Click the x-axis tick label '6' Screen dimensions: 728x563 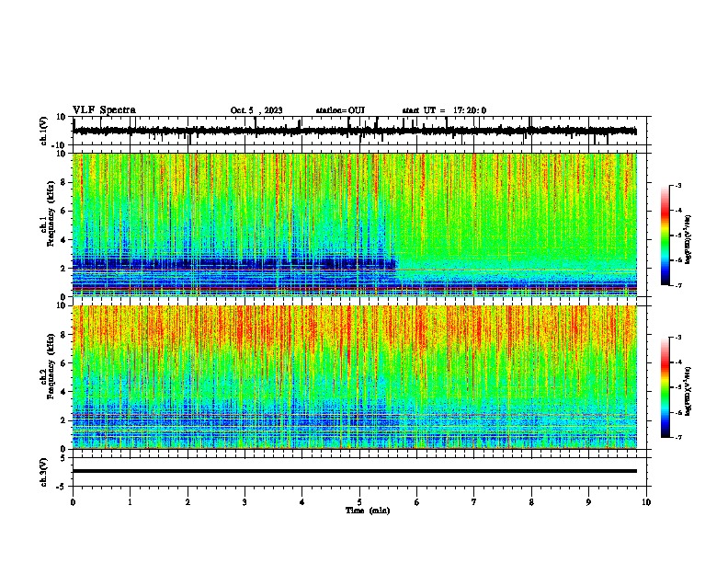417,502
